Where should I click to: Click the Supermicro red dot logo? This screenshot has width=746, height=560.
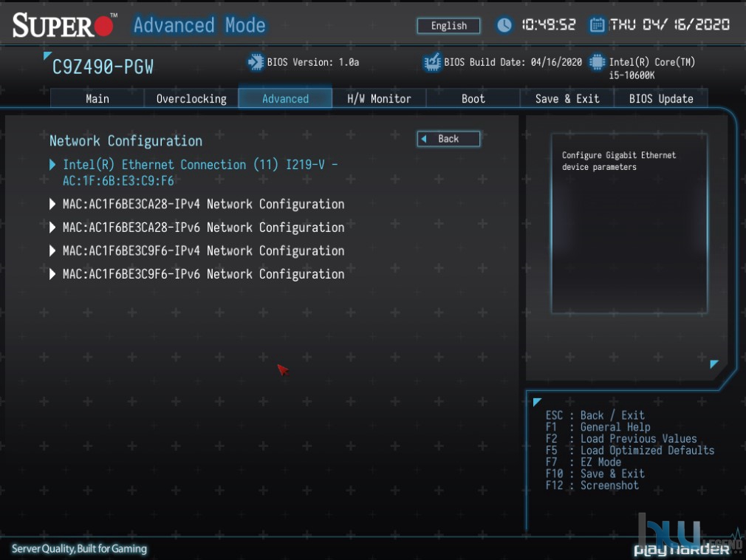[x=103, y=26]
